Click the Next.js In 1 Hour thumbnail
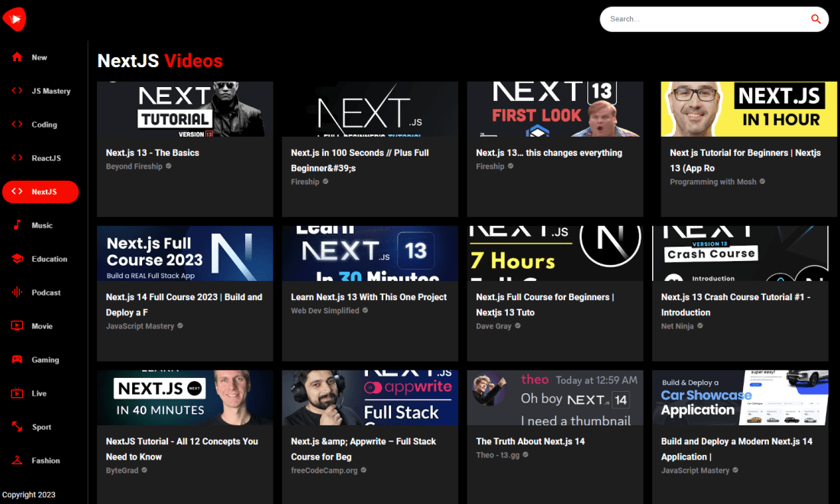Viewport: 840px width, 504px height. (749, 109)
